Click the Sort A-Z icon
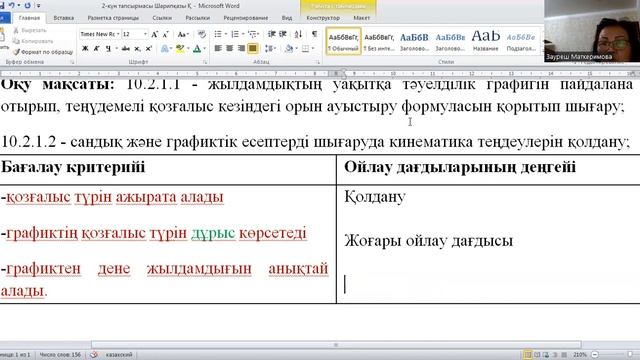Image resolution: width=640 pixels, height=360 pixels. [298, 34]
